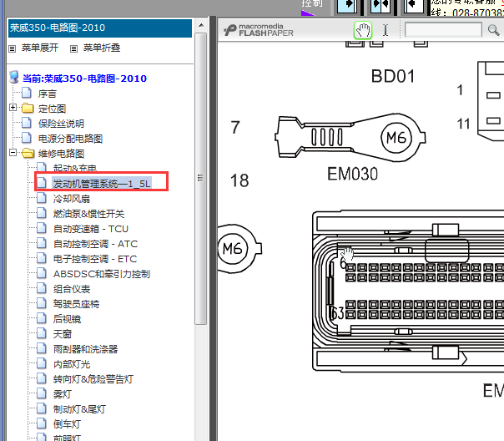Click the list icon beside 菜单展开

[13, 48]
